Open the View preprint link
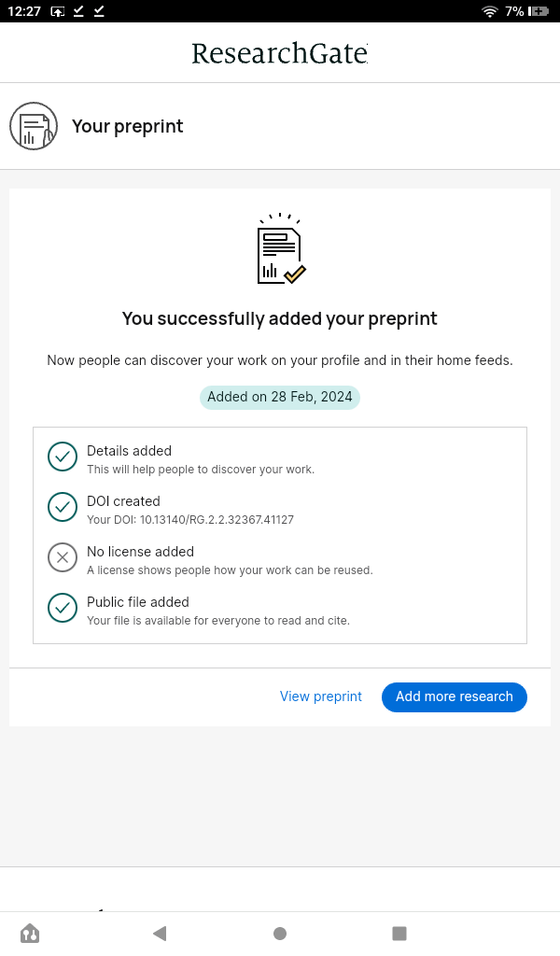The image size is (560, 956). pyautogui.click(x=321, y=696)
